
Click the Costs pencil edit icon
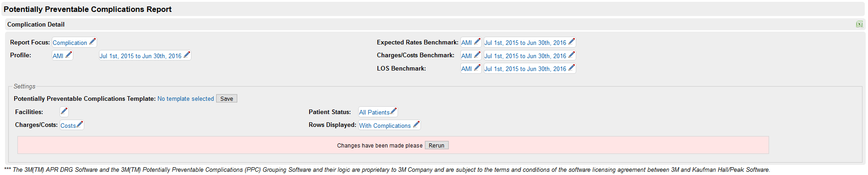80,125
